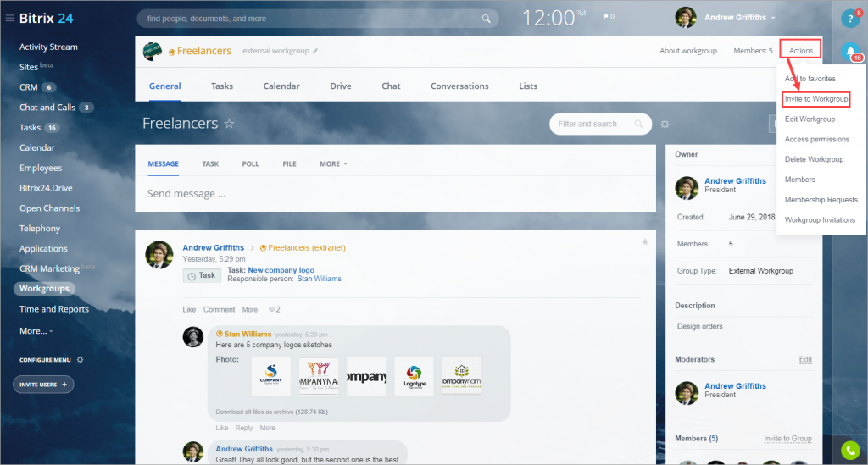Open the Andrew Griffiths user dropdown arrow
868x465 pixels.
coord(773,19)
